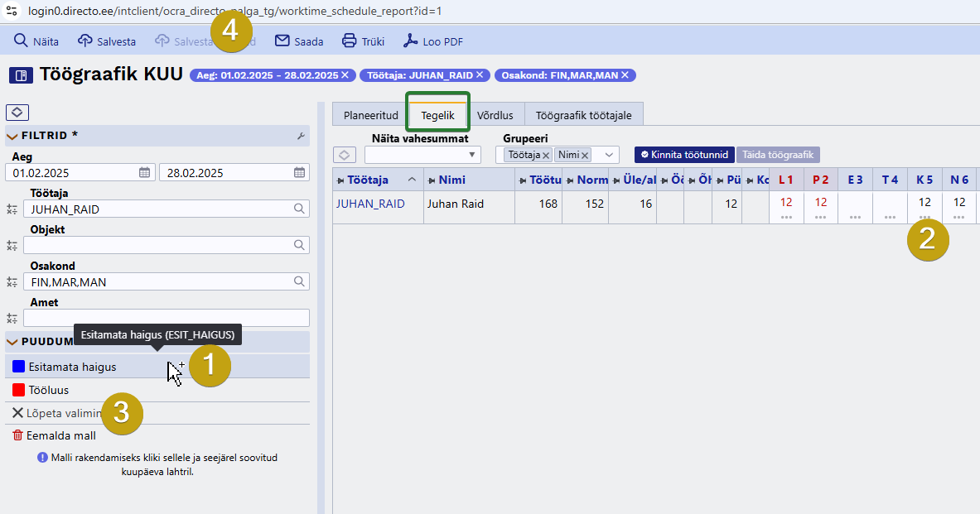The width and height of the screenshot is (980, 514).
Task: Click the Näita magnifier icon
Action: click(21, 41)
